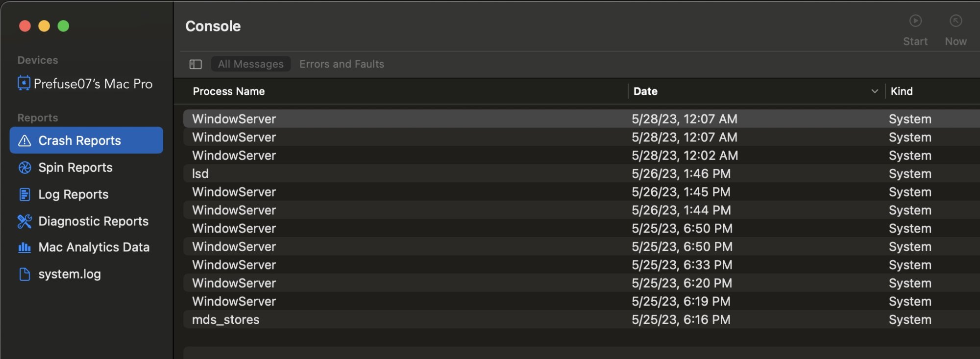980x359 pixels.
Task: Select WindowServer crash from 5/25/23, 6:33 PM
Action: tap(582, 265)
